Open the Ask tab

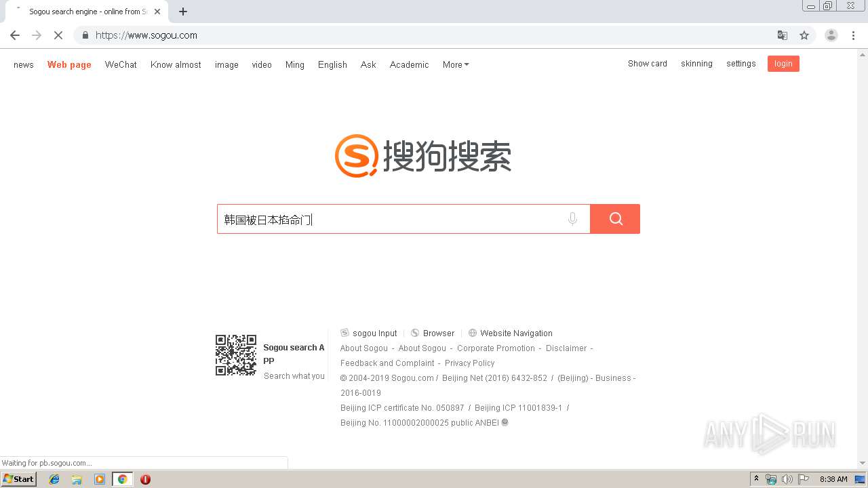tap(368, 64)
